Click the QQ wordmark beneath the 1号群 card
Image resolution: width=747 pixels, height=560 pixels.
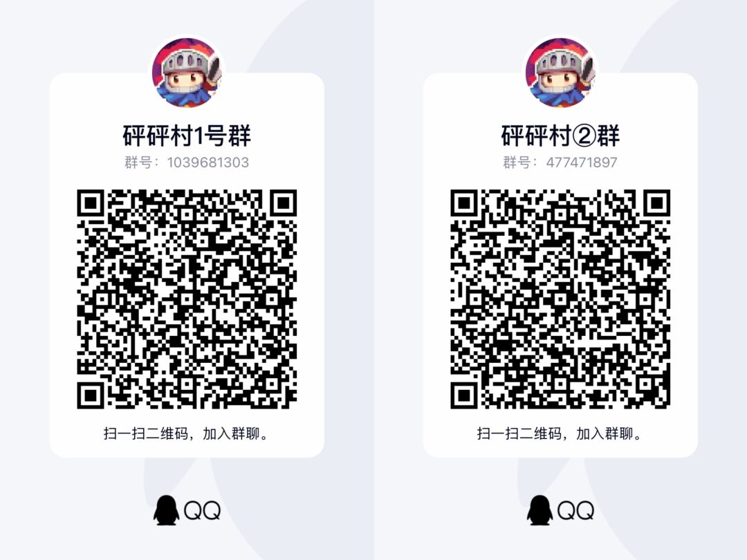[x=202, y=511]
